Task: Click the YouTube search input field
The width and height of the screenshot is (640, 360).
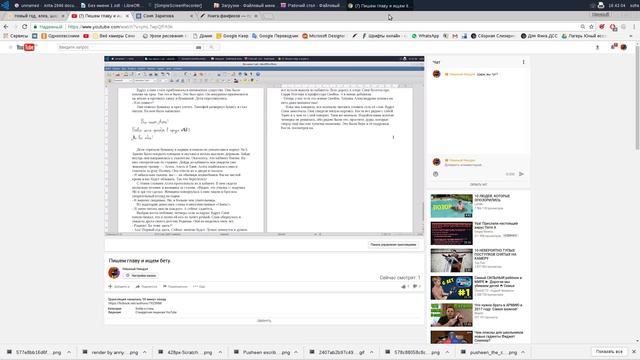Action: pos(127,47)
